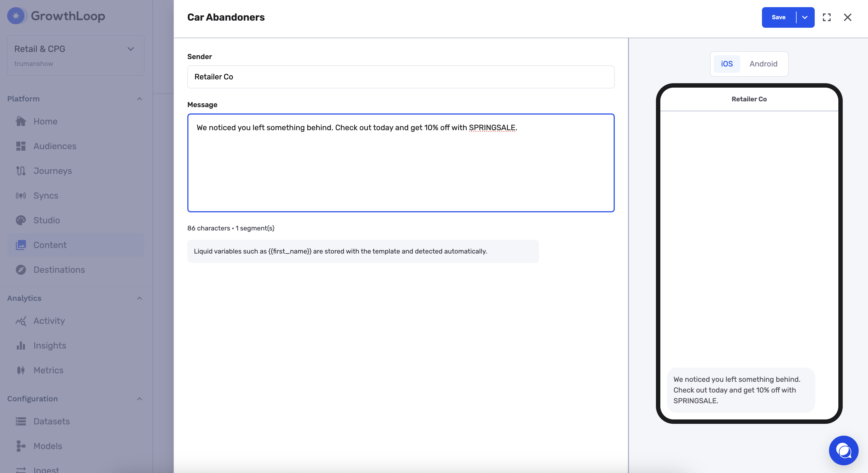The image size is (868, 473).
Task: Click the 'Sender' field label
Action: coord(199,57)
